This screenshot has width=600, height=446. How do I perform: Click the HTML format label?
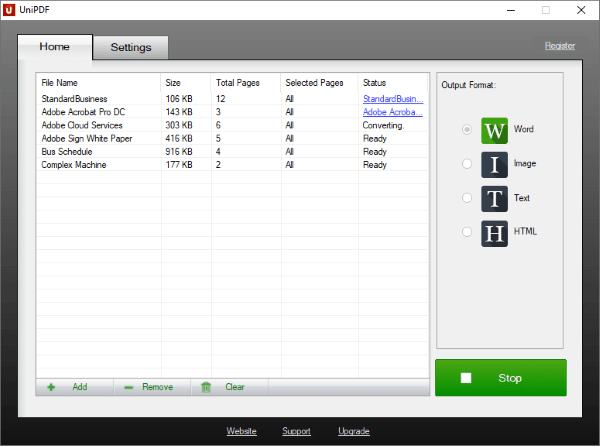525,231
